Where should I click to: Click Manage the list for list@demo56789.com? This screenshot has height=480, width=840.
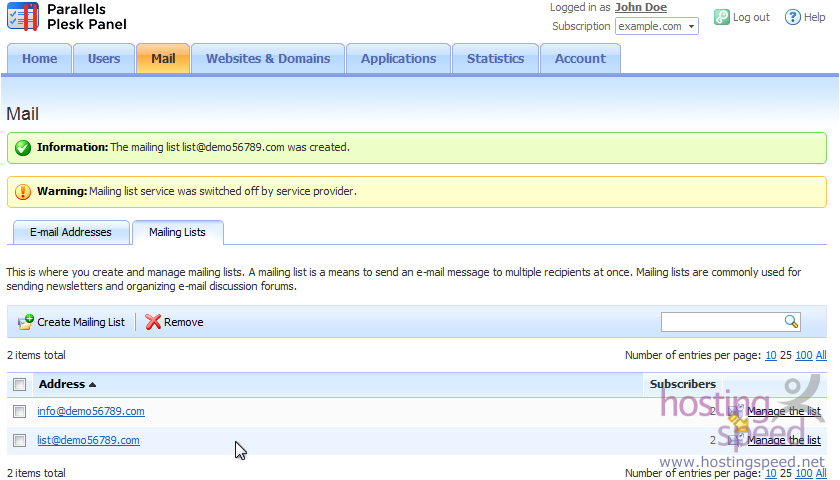pos(784,440)
